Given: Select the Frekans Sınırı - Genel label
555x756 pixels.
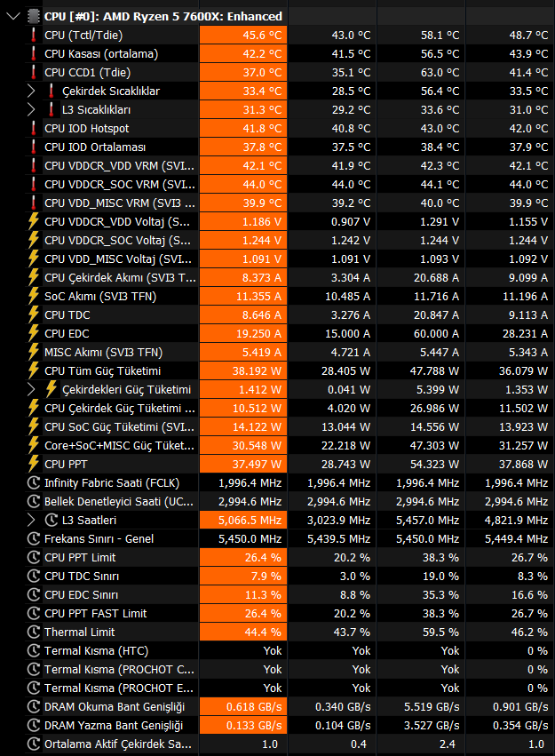Looking at the screenshot, I should pos(99,539).
